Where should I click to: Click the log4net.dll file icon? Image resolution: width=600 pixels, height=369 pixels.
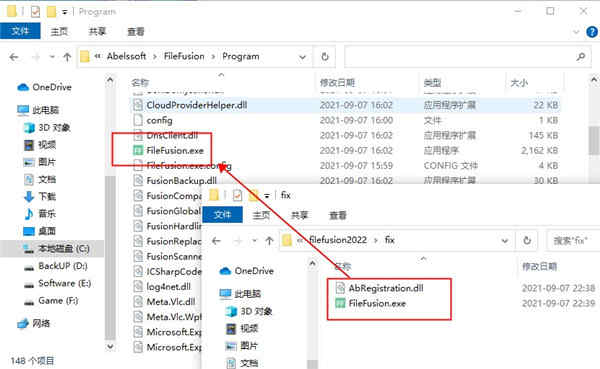138,287
